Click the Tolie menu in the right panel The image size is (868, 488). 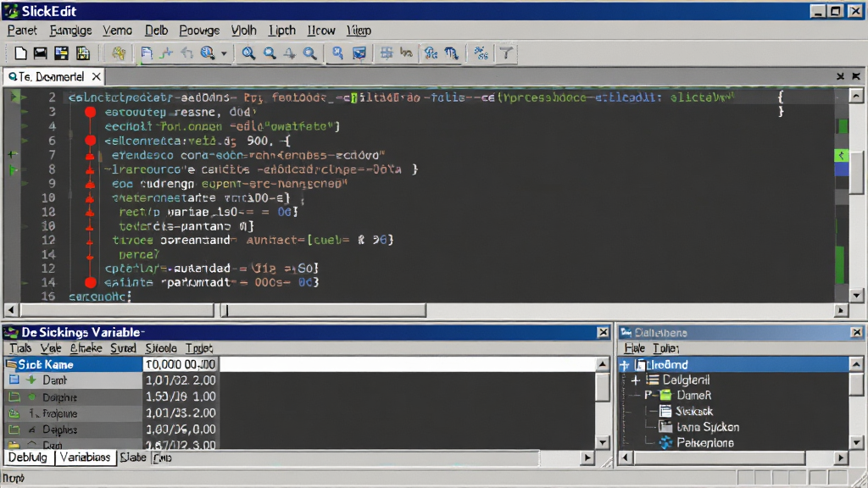[665, 348]
